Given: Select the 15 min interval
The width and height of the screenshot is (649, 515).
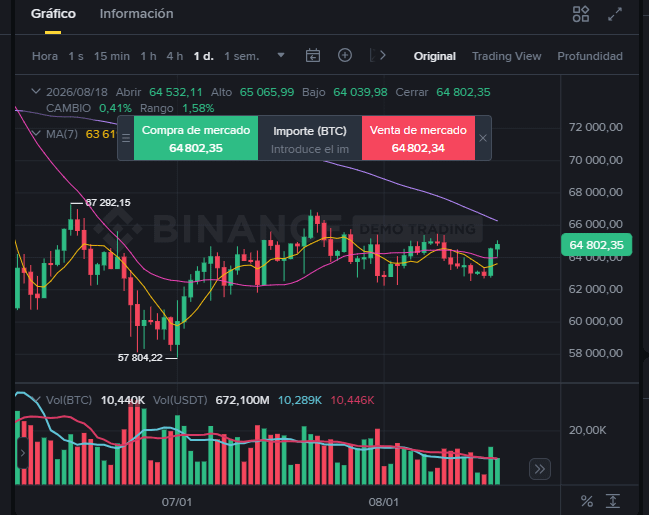Looking at the screenshot, I should point(111,56).
